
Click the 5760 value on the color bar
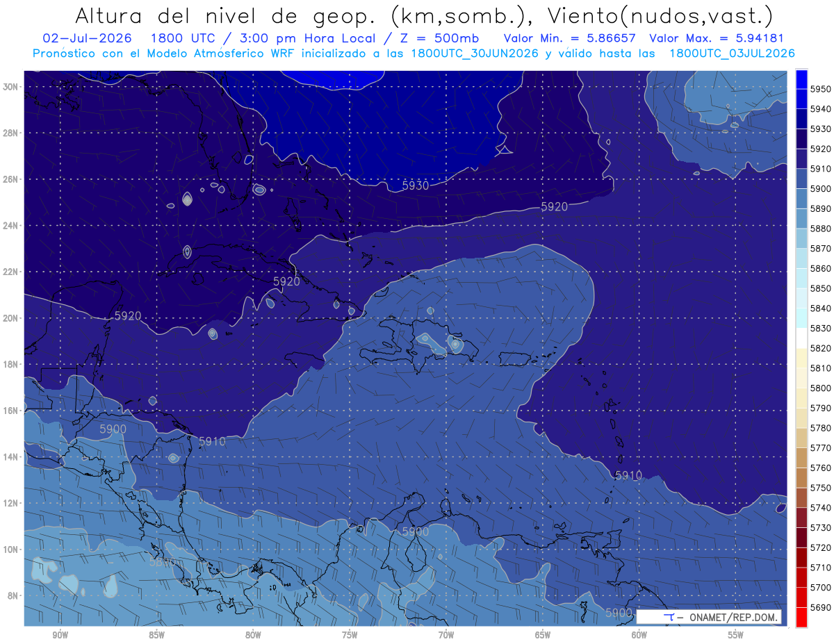point(821,468)
